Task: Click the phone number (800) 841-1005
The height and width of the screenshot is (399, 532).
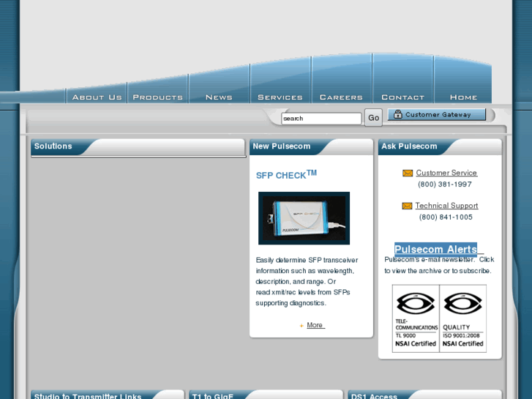Action: [446, 217]
